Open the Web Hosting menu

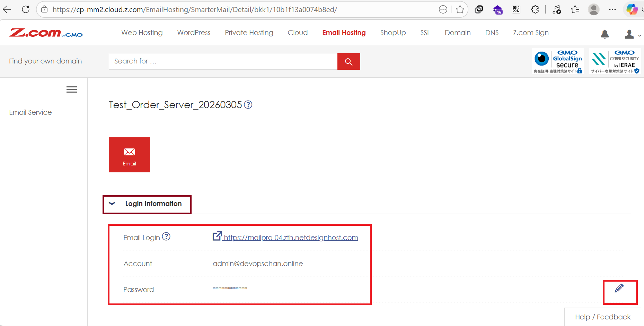[142, 33]
